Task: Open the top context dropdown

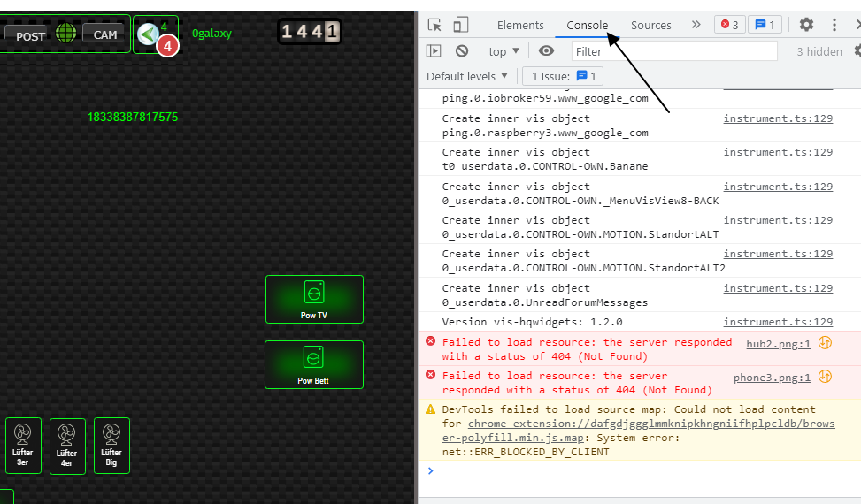Action: click(x=504, y=51)
